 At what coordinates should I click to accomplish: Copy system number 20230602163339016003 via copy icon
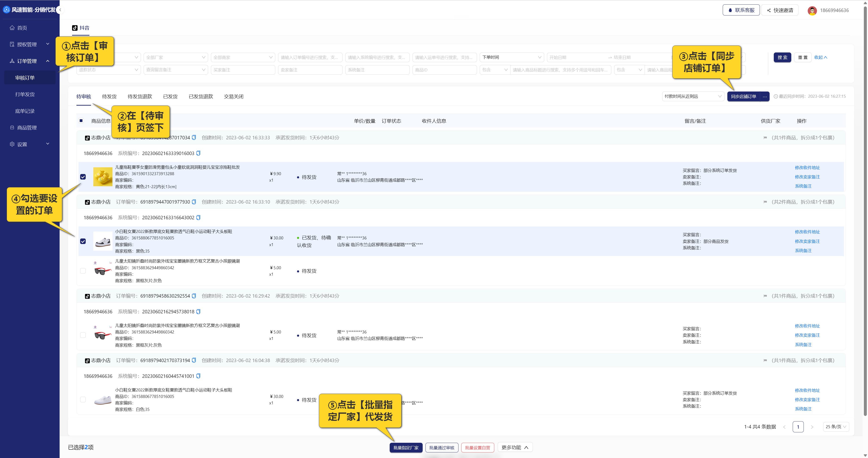(x=198, y=153)
